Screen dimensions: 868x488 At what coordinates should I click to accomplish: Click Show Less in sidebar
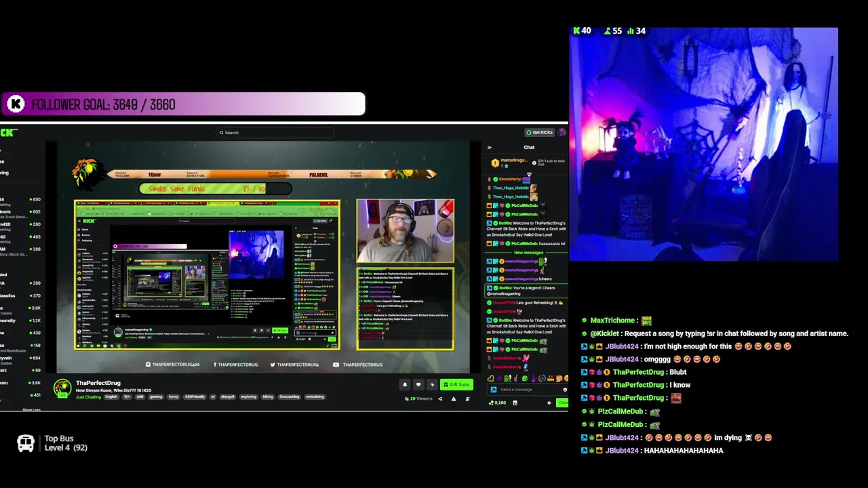(31, 409)
